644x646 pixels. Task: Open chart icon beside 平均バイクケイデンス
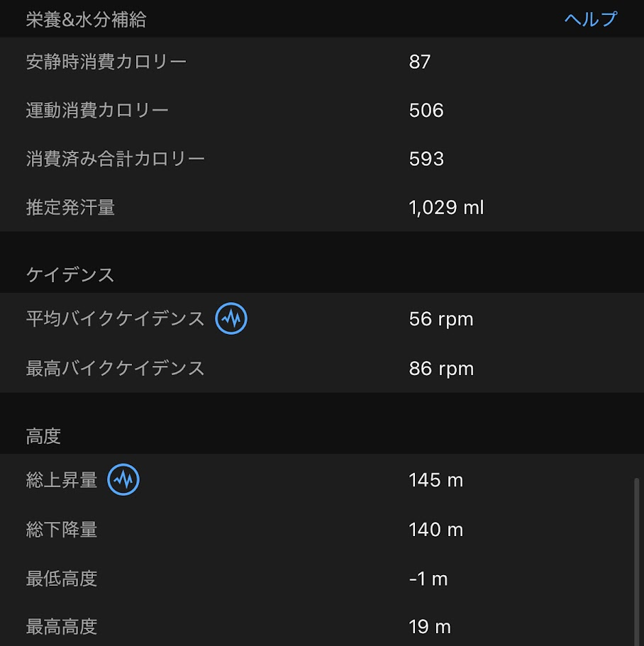tap(231, 319)
